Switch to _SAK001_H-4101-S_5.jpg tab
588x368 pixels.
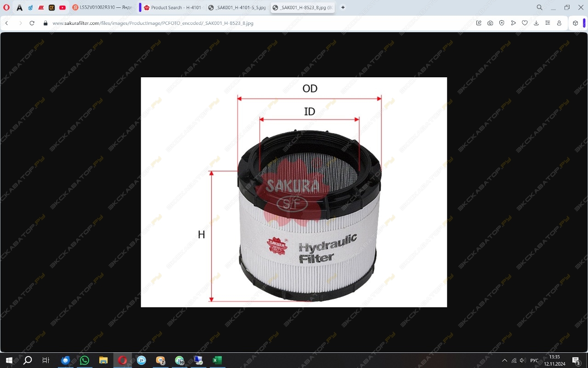pyautogui.click(x=237, y=7)
